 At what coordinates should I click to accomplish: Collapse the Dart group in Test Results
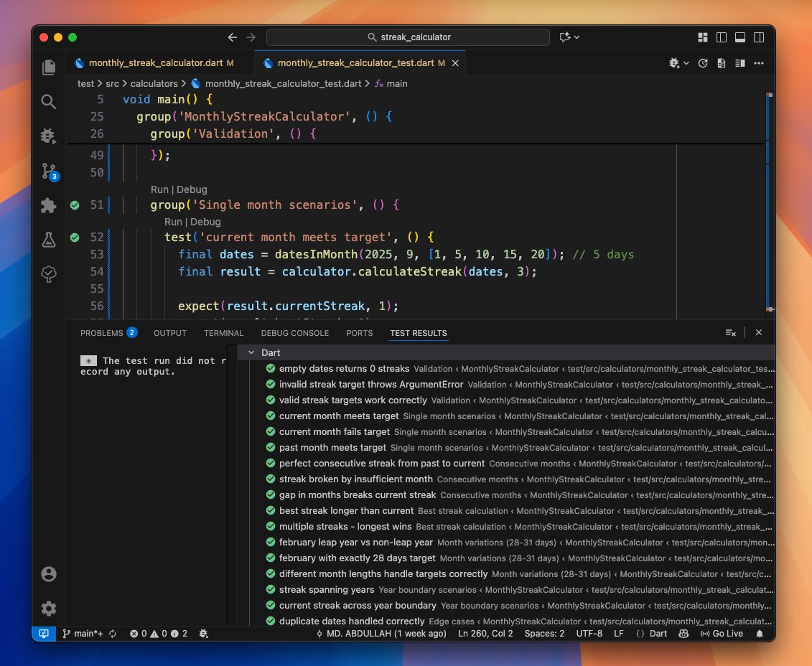click(x=251, y=352)
